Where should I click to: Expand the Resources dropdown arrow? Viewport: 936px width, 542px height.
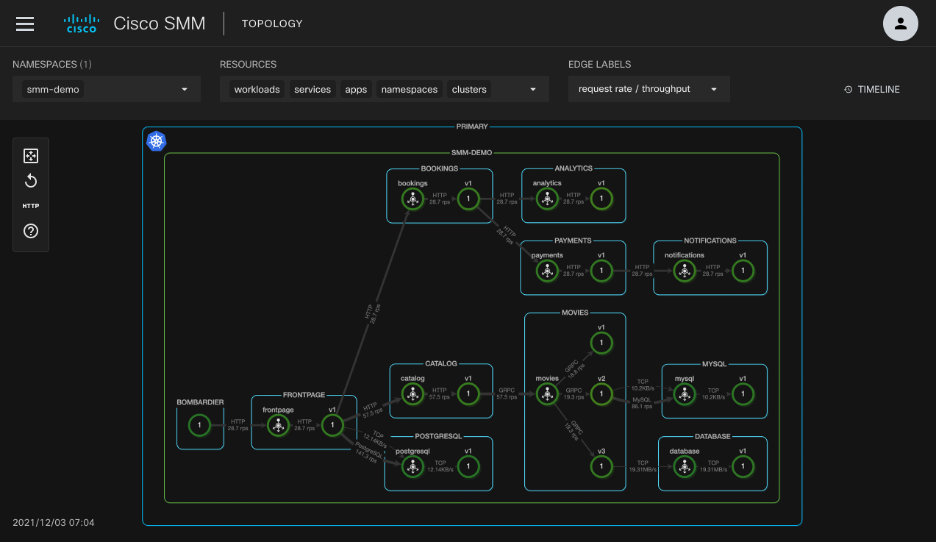coord(532,90)
